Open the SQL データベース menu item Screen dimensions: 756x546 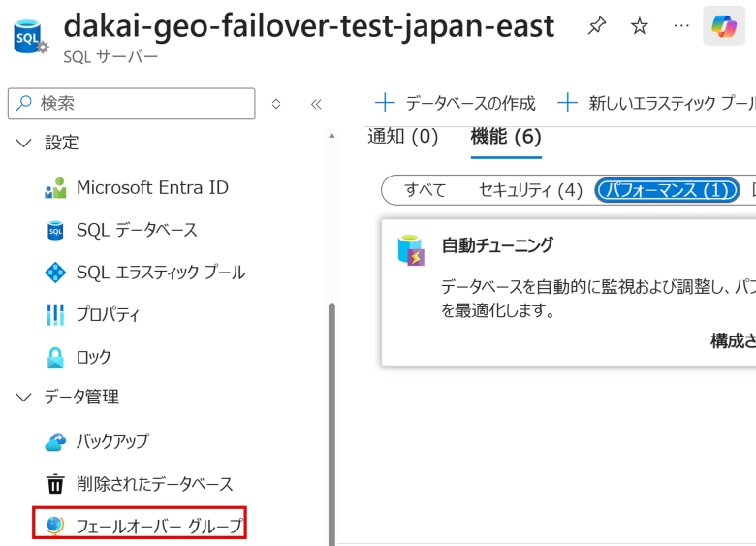tap(137, 230)
